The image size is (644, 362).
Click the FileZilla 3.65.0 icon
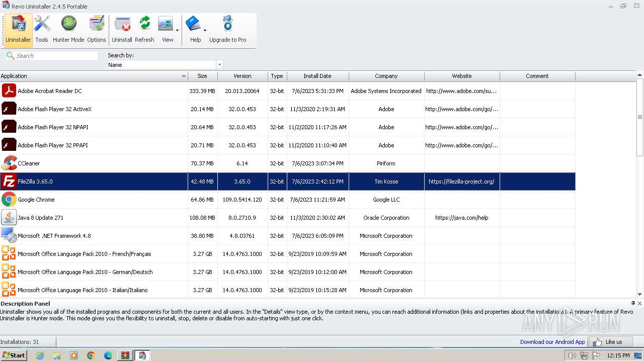click(9, 182)
